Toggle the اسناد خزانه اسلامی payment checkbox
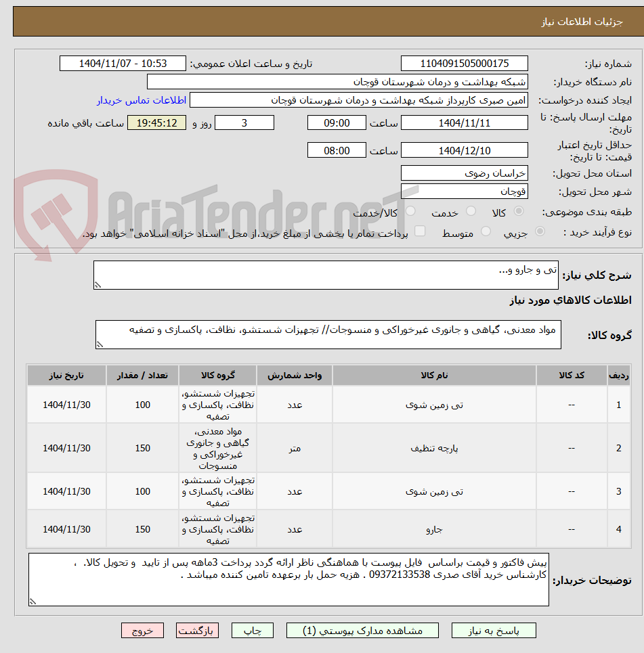Viewport: 644px width, 653px height. 420,231
